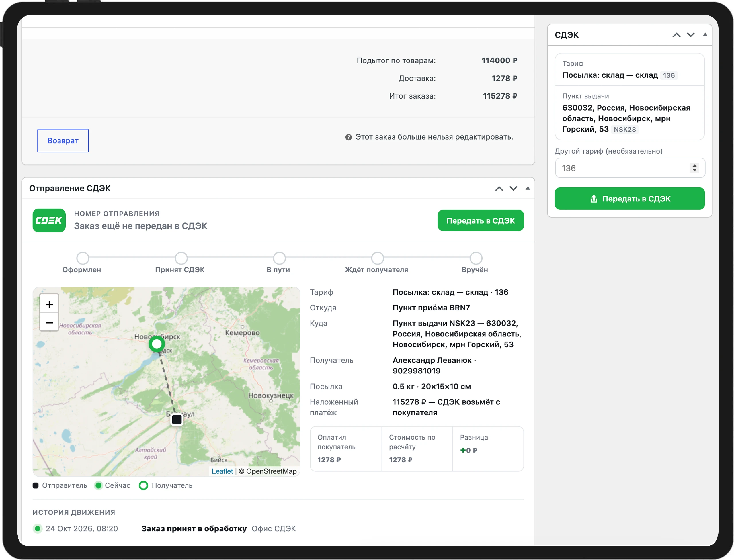Image resolution: width=734 pixels, height=560 pixels.
Task: Click the Заказ принят в обработку entry
Action: click(194, 529)
